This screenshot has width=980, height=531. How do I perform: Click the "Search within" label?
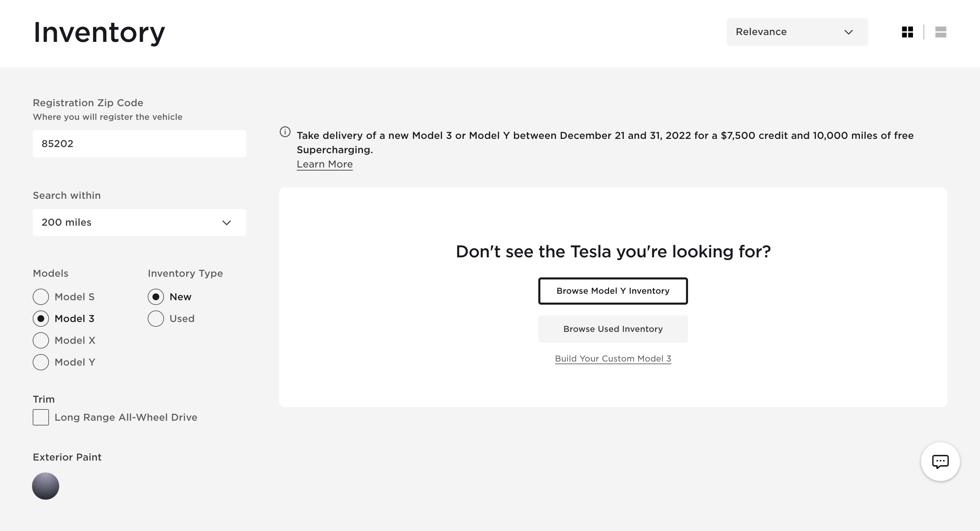coord(67,195)
